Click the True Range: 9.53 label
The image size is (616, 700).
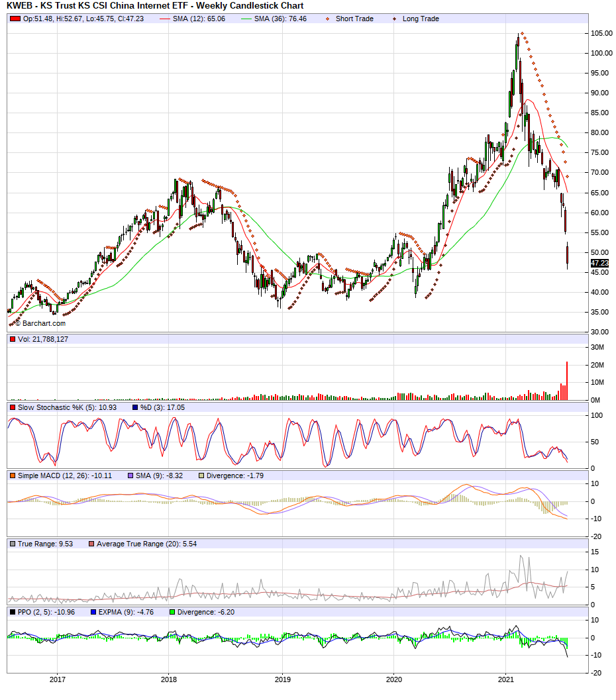45,544
